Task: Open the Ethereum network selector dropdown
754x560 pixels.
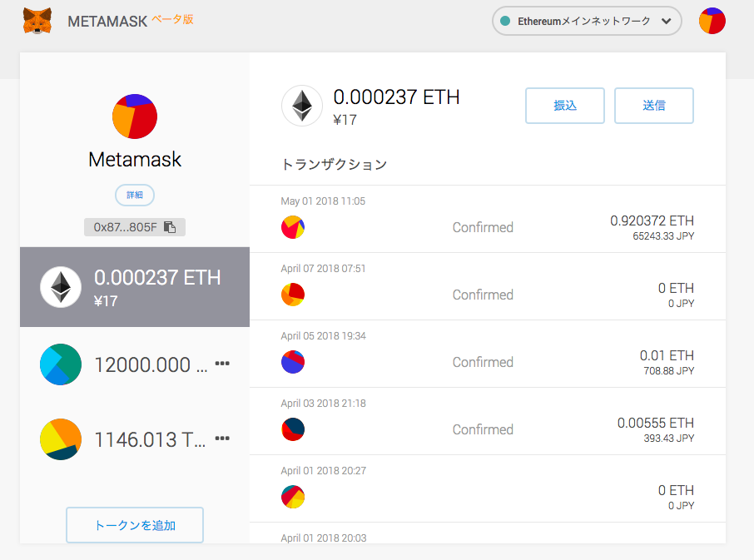Action: [x=587, y=22]
